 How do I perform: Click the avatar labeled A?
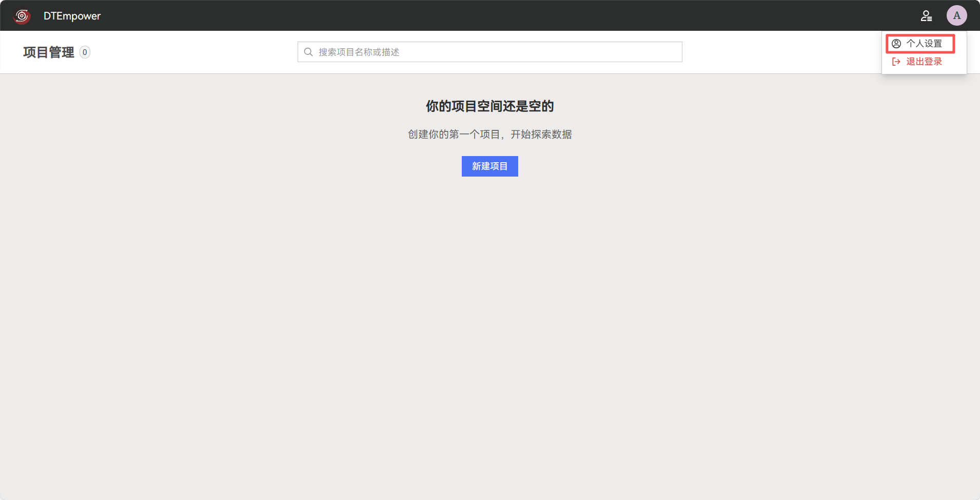[956, 15]
